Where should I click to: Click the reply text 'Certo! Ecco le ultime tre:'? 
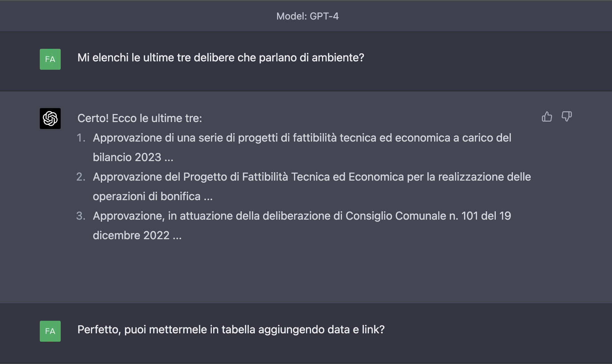pos(140,118)
